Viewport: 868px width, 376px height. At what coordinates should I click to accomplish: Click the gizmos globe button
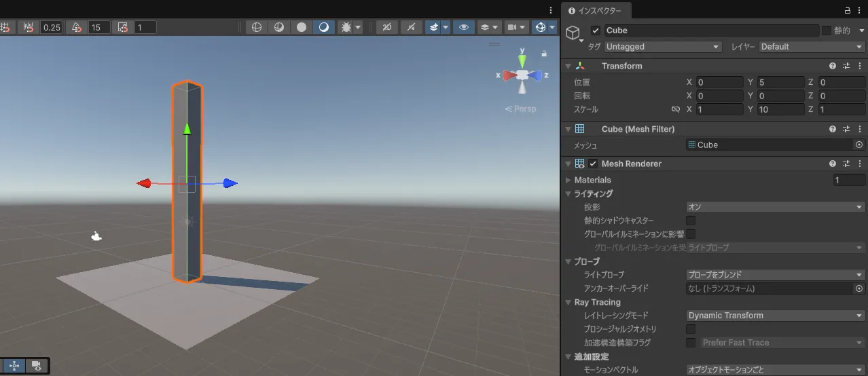pyautogui.click(x=540, y=27)
